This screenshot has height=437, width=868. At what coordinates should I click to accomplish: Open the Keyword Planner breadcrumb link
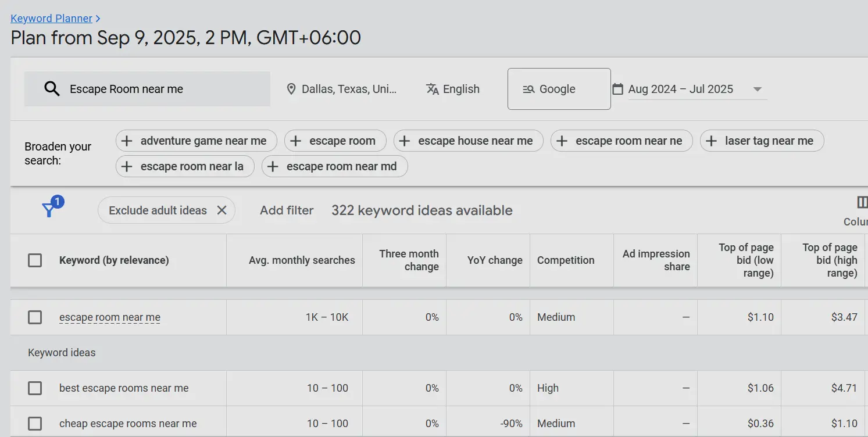(52, 18)
